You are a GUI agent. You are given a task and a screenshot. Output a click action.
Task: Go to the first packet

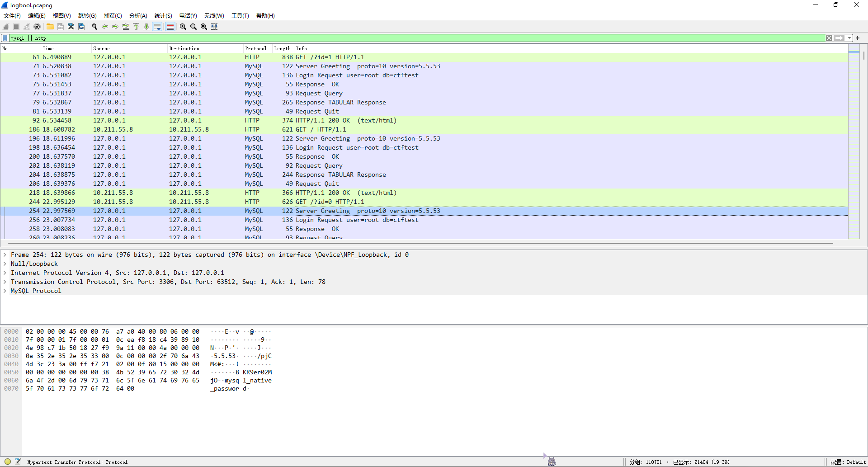tap(136, 27)
